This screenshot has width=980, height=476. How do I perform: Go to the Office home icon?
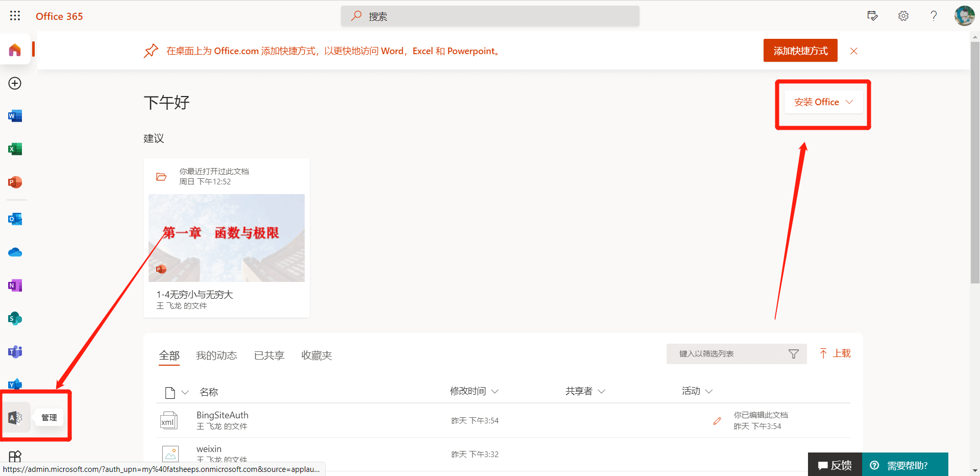(15, 50)
